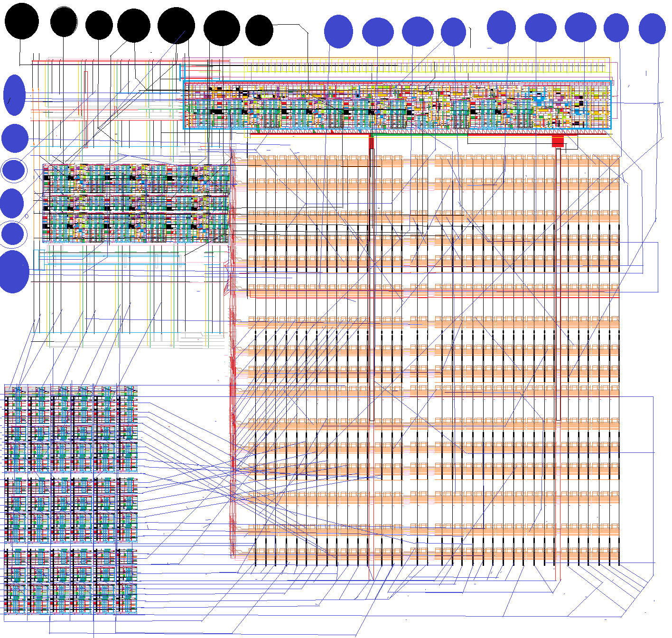Click the leftmost black pad in top row

(21, 21)
